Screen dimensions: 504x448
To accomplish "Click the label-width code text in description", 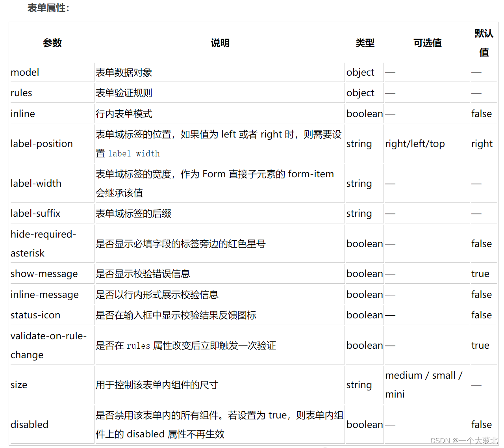I will 134,153.
